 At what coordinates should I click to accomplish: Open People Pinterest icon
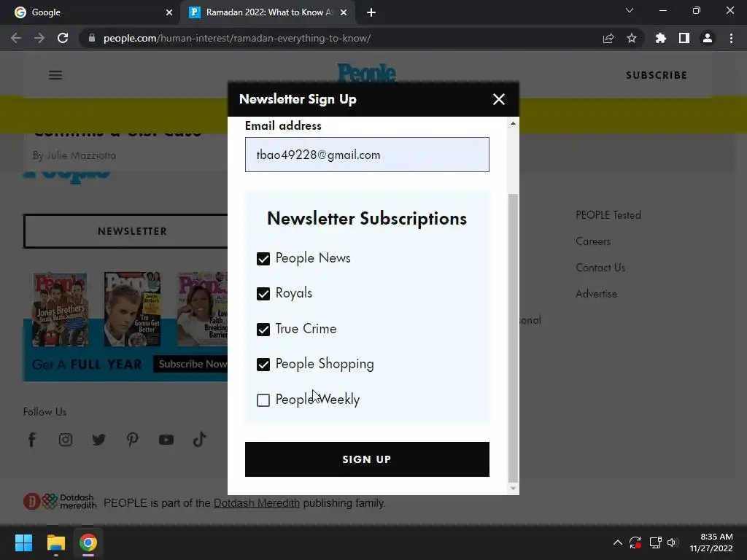(133, 440)
